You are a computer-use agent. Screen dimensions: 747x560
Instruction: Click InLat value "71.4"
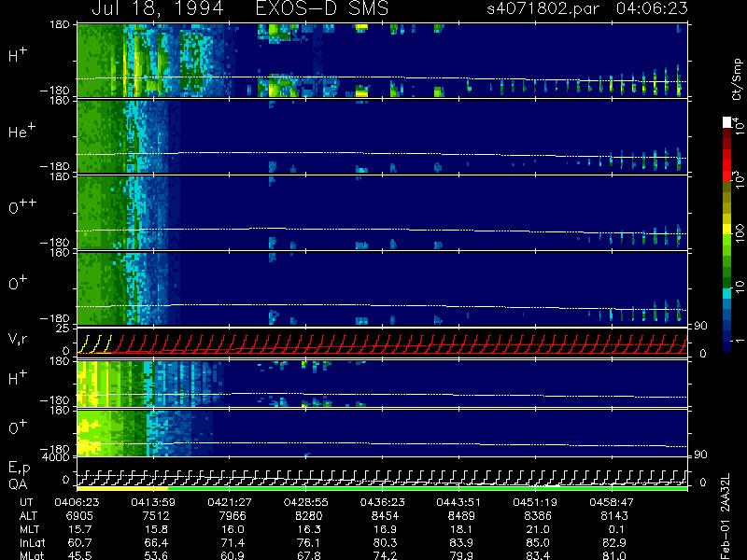click(x=233, y=542)
